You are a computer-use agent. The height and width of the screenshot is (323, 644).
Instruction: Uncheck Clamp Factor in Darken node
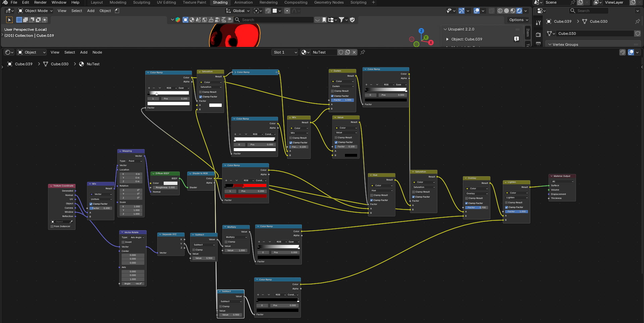tap(332, 96)
